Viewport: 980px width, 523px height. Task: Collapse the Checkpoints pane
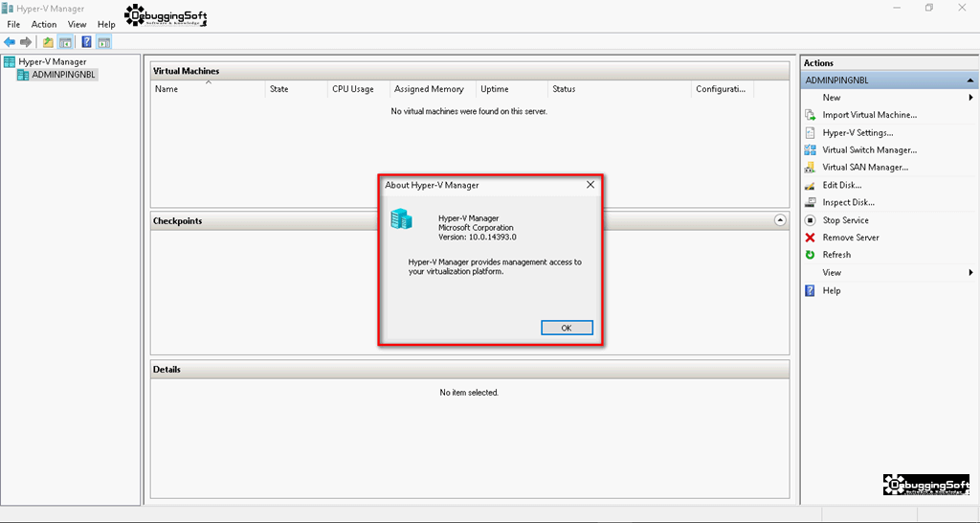tap(780, 220)
